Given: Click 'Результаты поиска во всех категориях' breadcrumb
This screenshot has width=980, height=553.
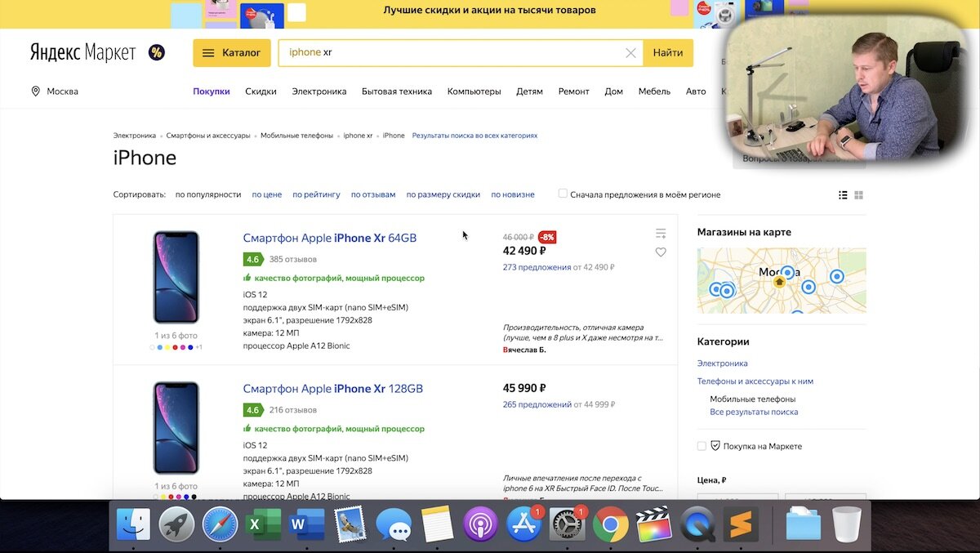Looking at the screenshot, I should (474, 136).
